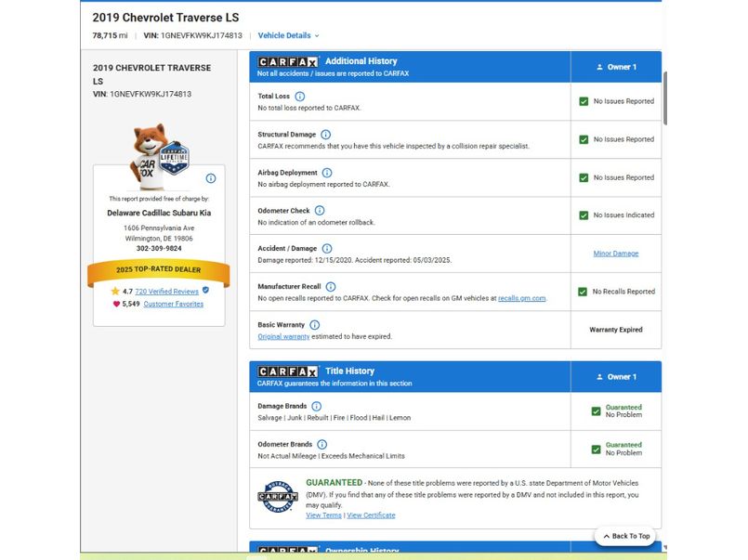Click the pink heart favorites icon

click(x=116, y=304)
